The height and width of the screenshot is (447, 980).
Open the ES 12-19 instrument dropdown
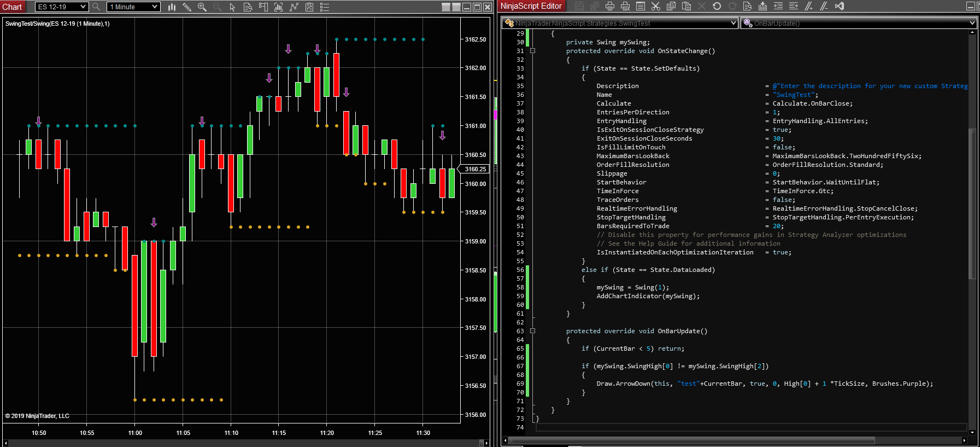(61, 7)
